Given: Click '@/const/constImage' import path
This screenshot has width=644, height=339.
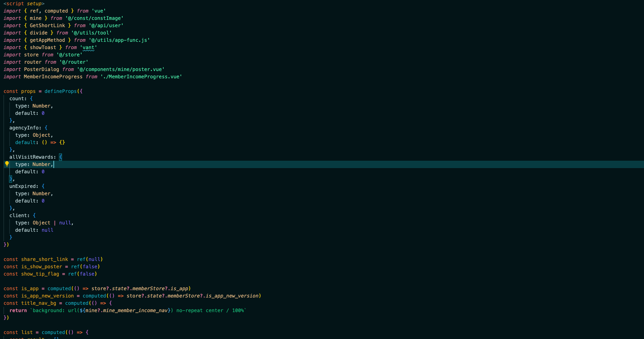Looking at the screenshot, I should tap(94, 18).
